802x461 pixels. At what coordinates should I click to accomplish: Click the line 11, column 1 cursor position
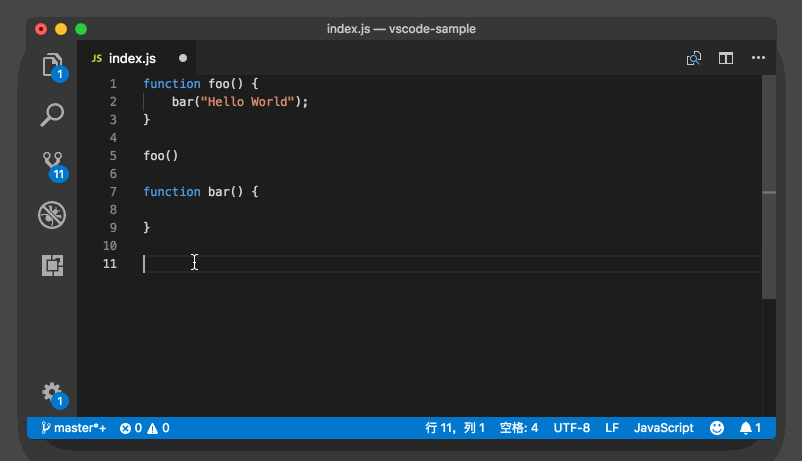[x=455, y=428]
